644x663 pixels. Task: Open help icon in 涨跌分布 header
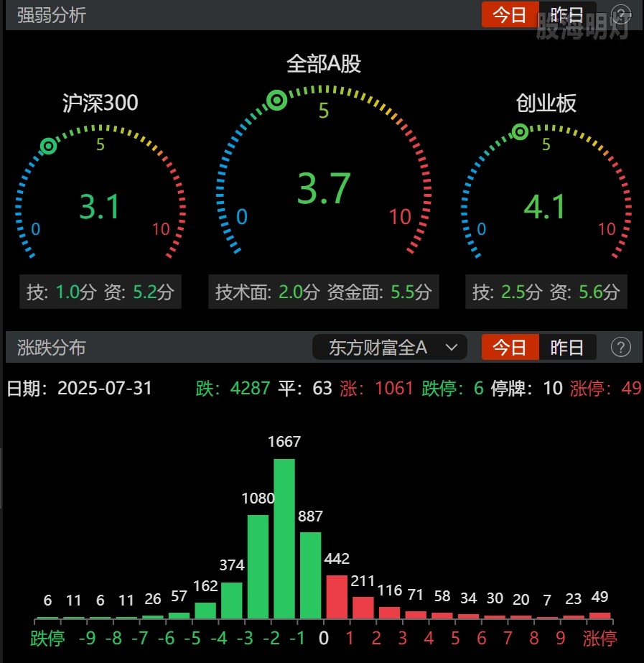point(621,347)
